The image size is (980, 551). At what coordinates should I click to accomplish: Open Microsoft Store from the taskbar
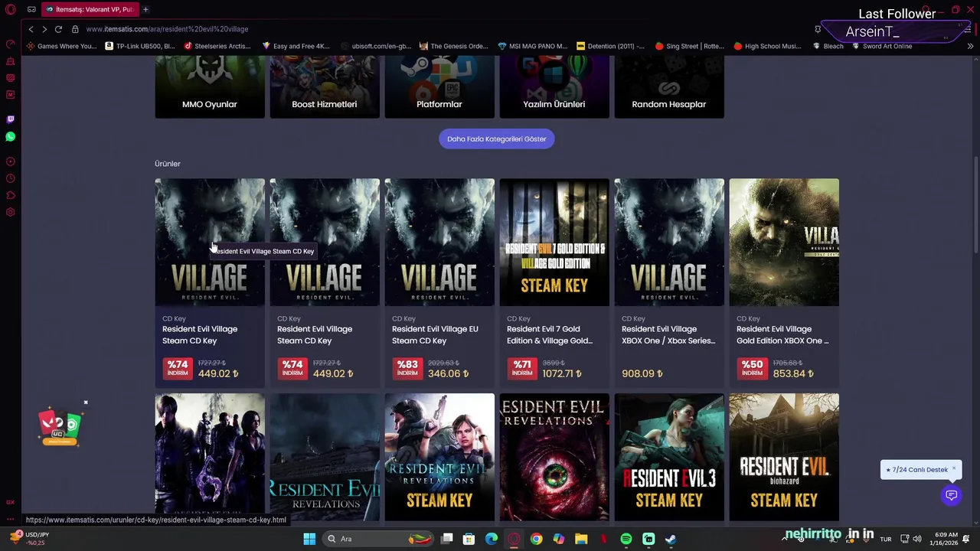pyautogui.click(x=469, y=539)
